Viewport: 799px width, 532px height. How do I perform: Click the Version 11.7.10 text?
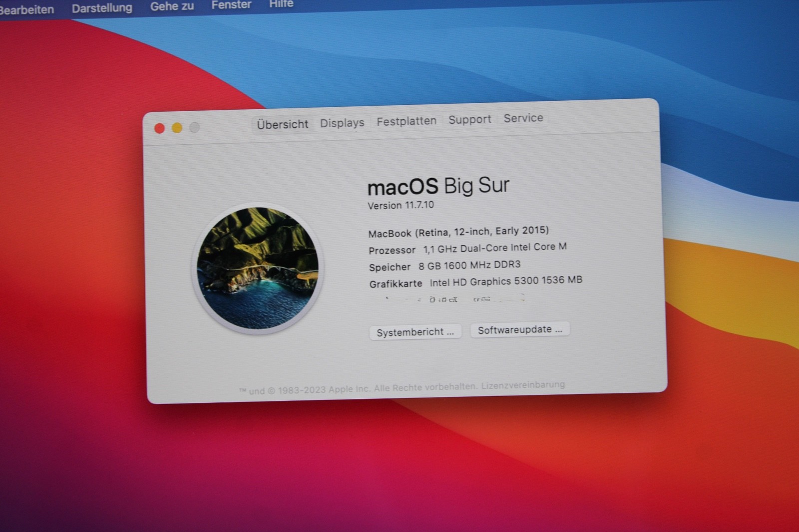[400, 205]
